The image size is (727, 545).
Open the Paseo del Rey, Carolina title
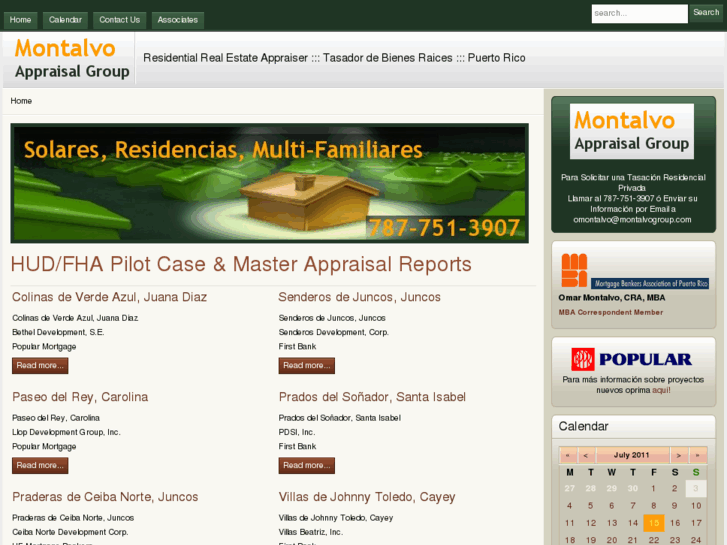tap(80, 397)
